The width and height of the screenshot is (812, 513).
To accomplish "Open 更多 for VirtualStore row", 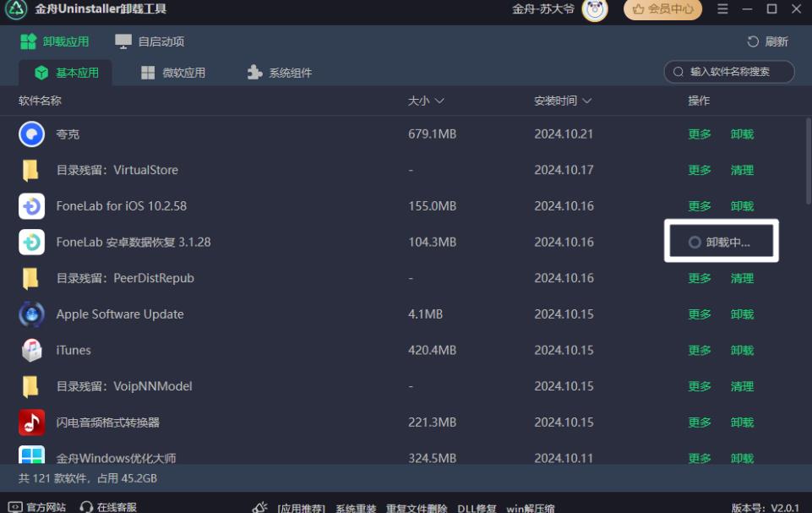I will coord(699,170).
